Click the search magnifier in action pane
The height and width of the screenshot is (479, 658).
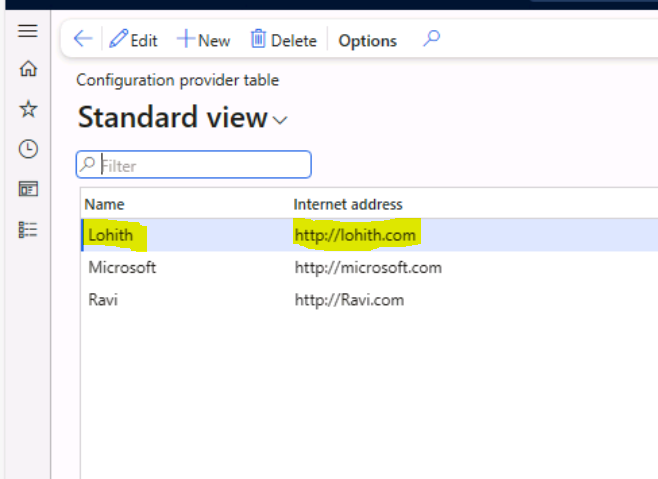(431, 39)
